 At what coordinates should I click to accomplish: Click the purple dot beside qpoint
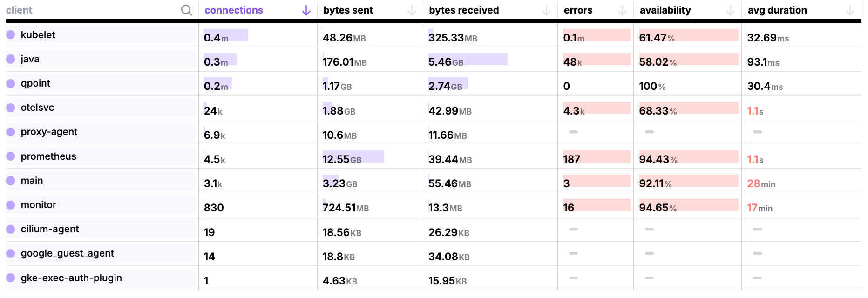pyautogui.click(x=11, y=83)
